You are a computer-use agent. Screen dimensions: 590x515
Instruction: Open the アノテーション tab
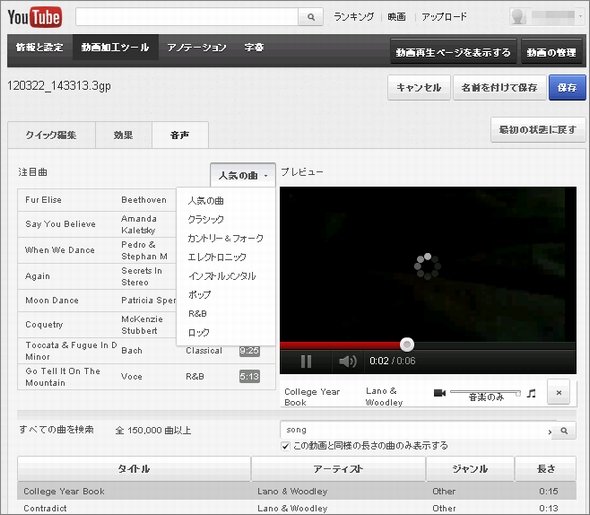(196, 47)
